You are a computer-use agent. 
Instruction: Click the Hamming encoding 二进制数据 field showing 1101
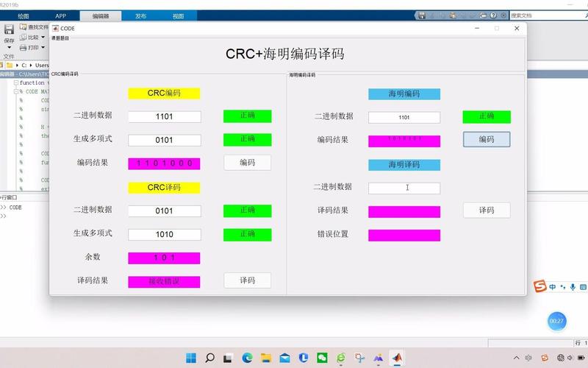404,118
